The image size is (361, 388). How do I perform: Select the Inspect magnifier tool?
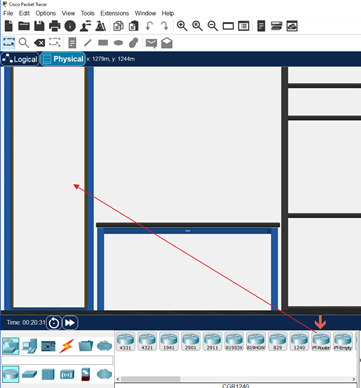coord(24,43)
